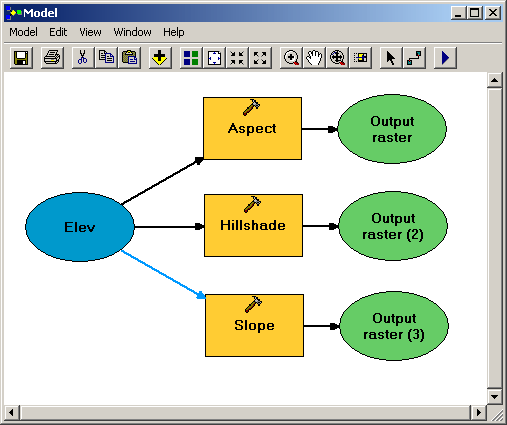
Task: Select the Pan hand tool
Action: pyautogui.click(x=314, y=58)
